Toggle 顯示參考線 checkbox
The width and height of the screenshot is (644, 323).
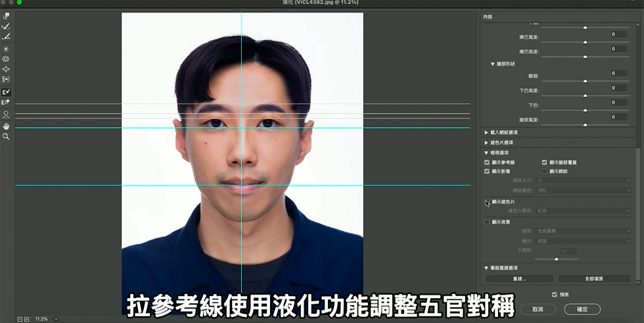(487, 162)
